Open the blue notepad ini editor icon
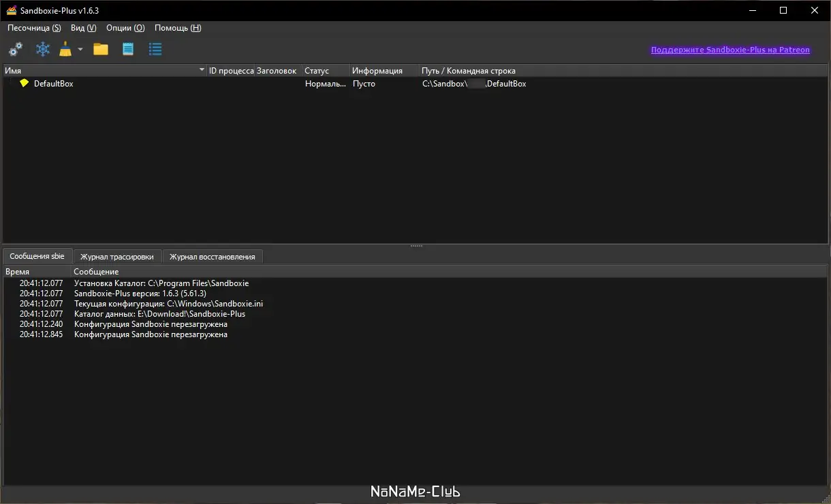This screenshot has height=504, width=831. coord(127,49)
